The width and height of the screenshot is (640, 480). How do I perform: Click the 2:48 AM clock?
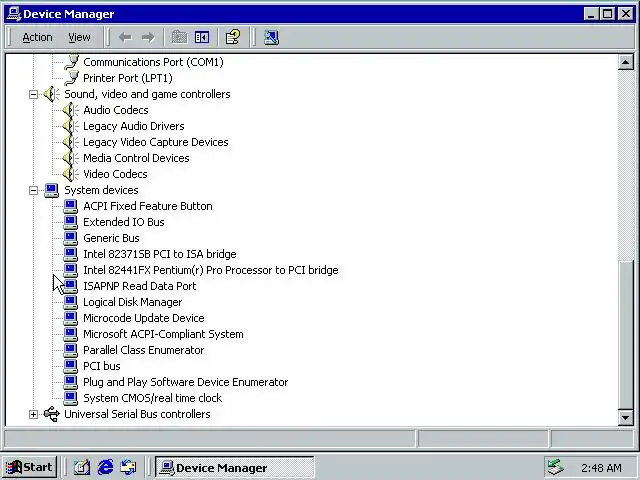(601, 468)
